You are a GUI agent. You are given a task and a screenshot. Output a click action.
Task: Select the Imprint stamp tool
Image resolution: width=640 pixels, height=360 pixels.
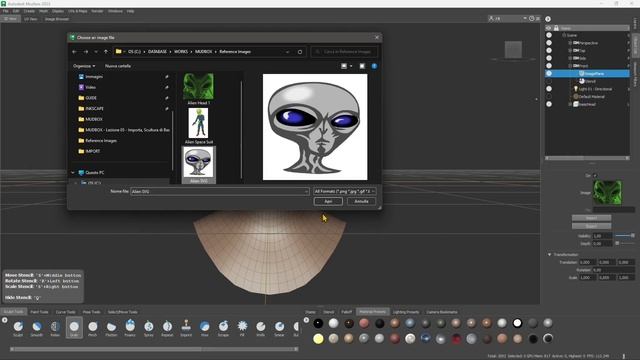pyautogui.click(x=186, y=327)
